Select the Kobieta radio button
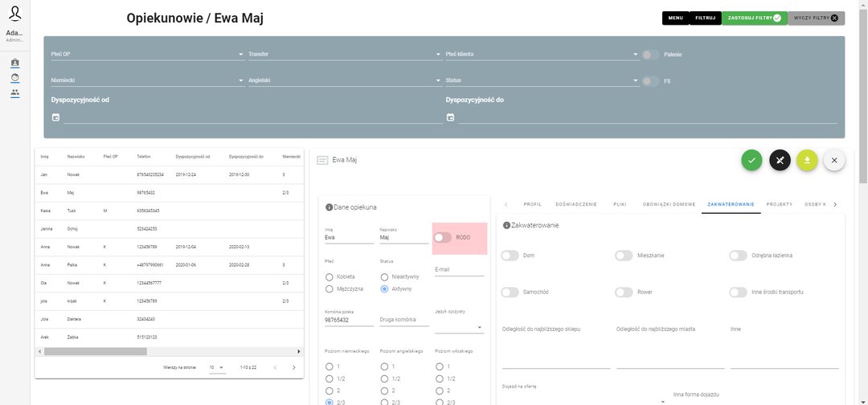Viewport: 868px width, 405px height. click(330, 276)
